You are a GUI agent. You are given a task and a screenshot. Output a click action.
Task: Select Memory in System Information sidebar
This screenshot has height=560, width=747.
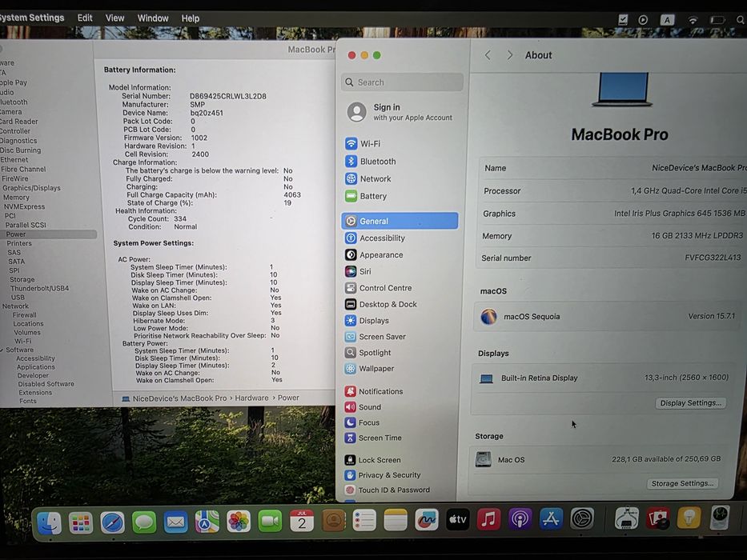(x=16, y=197)
